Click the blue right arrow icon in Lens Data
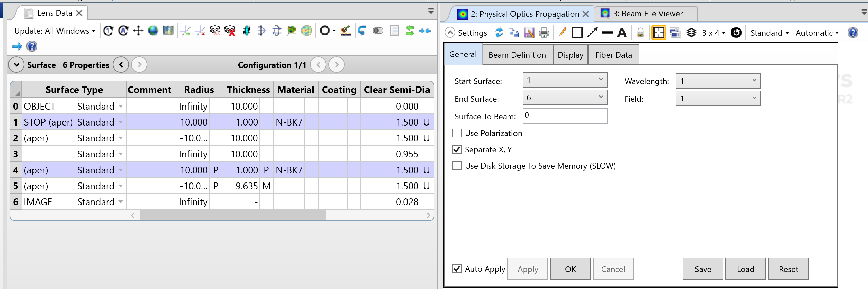The image size is (868, 289). (x=17, y=46)
